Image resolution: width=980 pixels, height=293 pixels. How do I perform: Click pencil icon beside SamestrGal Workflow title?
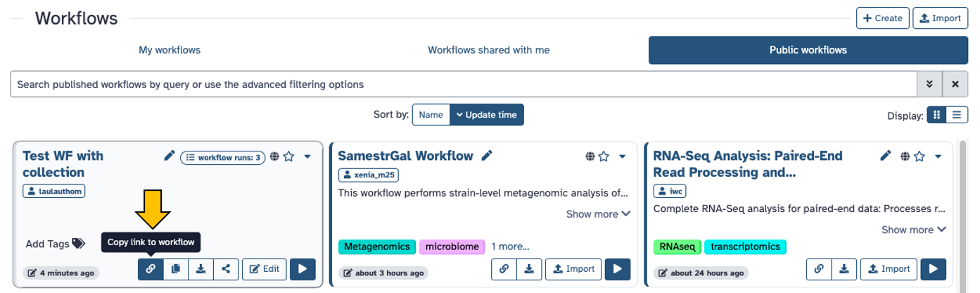pyautogui.click(x=486, y=156)
